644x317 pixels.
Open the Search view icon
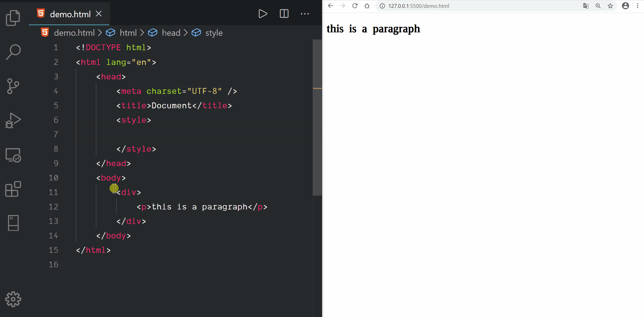click(x=13, y=52)
